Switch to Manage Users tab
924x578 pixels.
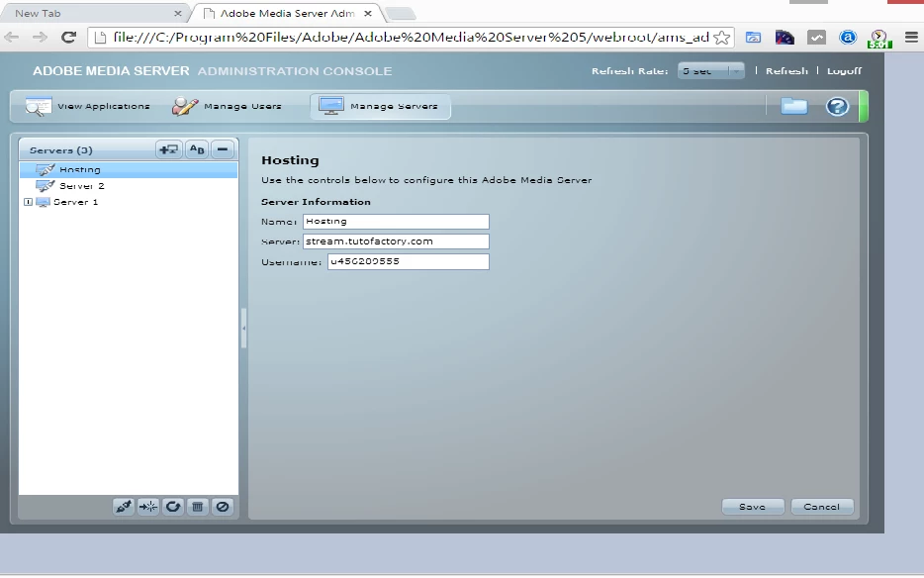227,107
